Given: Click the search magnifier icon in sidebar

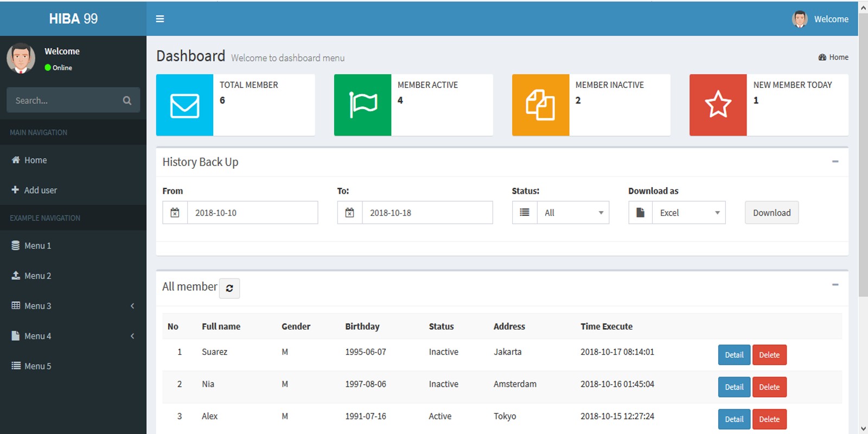Looking at the screenshot, I should [127, 100].
